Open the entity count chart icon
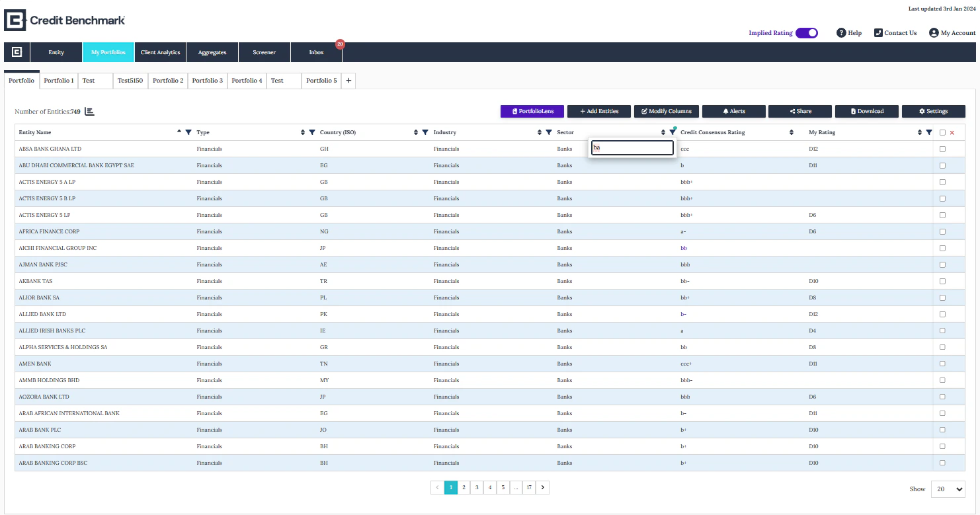Image resolution: width=980 pixels, height=515 pixels. pos(89,112)
